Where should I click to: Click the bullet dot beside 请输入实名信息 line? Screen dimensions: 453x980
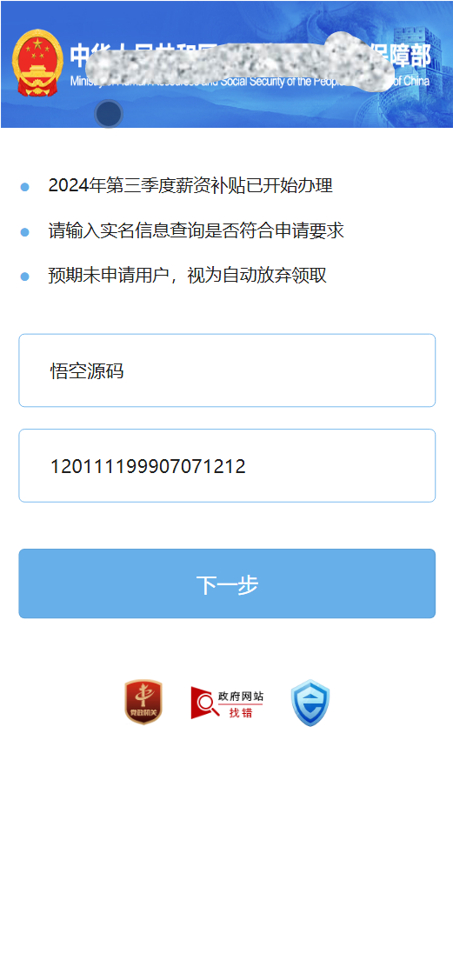(25, 232)
